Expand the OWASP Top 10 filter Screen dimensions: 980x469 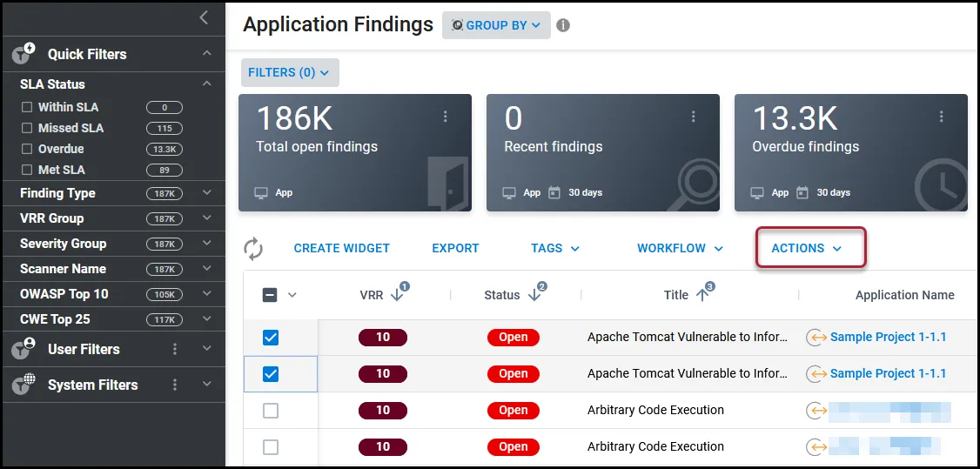(207, 293)
